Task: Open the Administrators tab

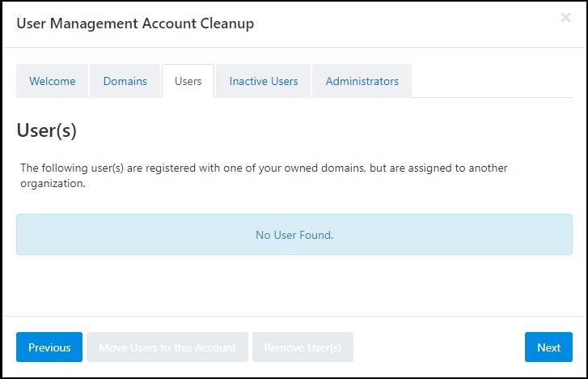Action: pyautogui.click(x=362, y=81)
